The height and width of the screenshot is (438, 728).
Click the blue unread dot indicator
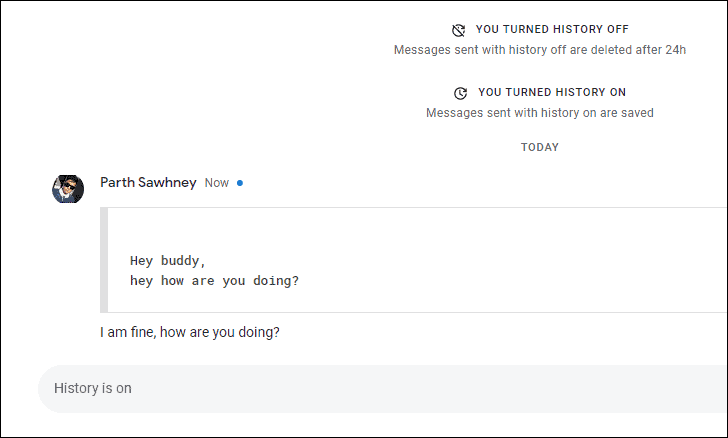(240, 183)
